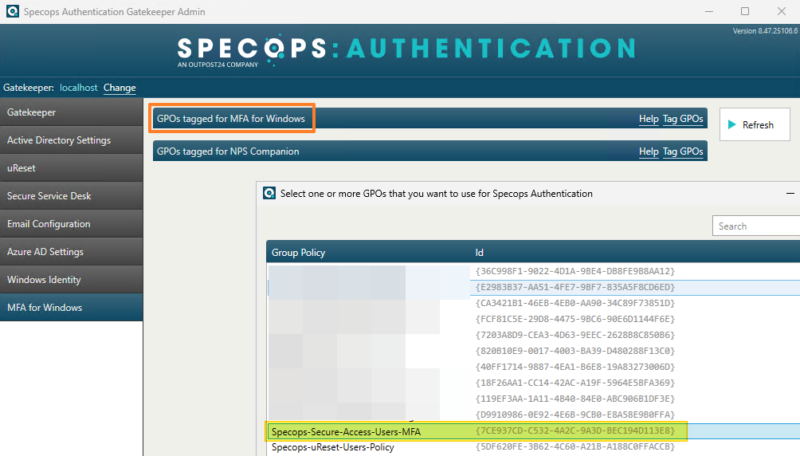Select the row with Id {119EF3AA-1A11-4B40-84E0-ABC906B1DF3E}
Viewport: 800px width, 456px height.
[x=533, y=399]
